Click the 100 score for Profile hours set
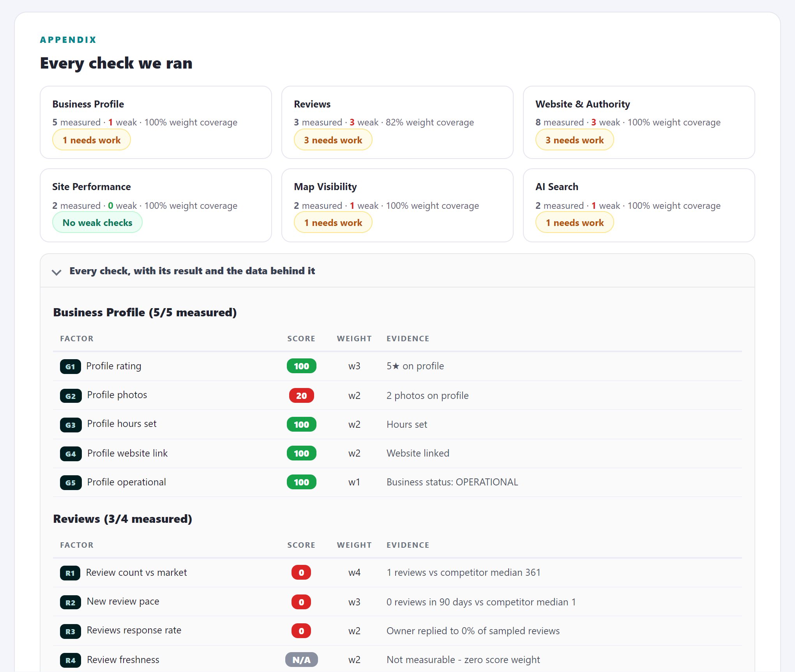The image size is (795, 672). (301, 425)
